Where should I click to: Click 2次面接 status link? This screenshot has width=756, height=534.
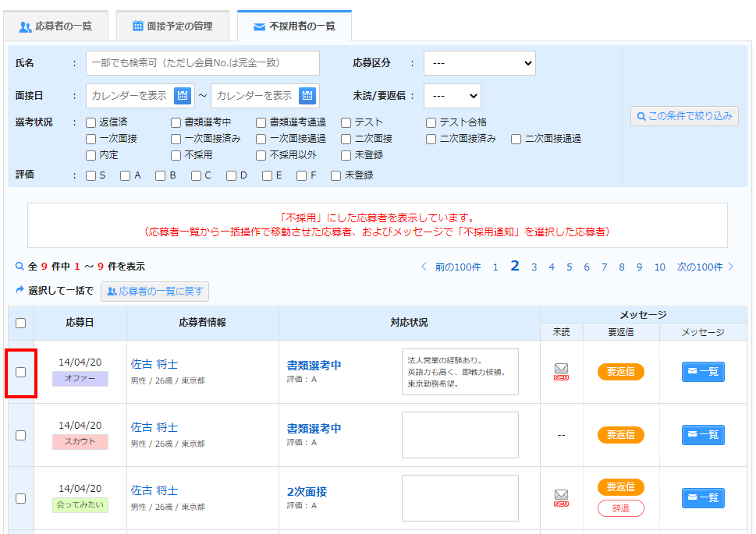tap(307, 492)
